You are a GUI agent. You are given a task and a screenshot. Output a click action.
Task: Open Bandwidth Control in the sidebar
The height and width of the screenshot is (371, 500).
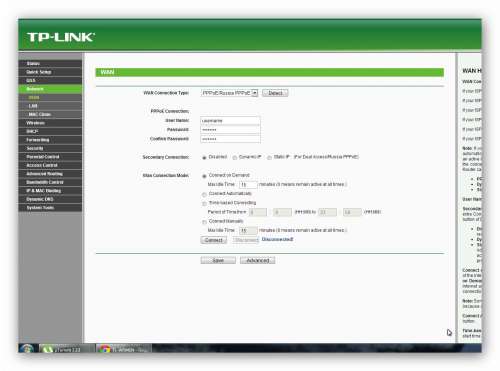click(50, 182)
